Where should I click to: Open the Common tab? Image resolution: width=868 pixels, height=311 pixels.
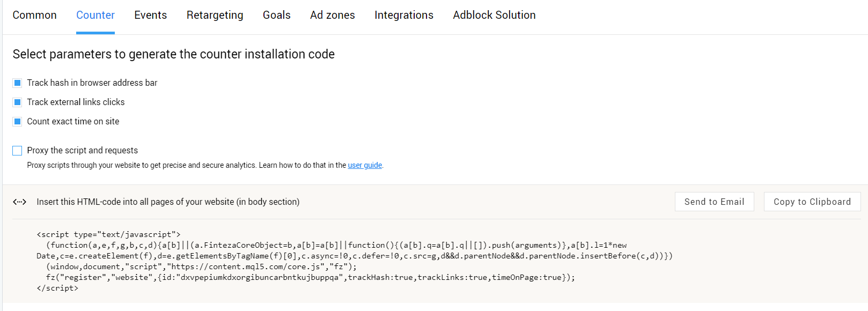tap(34, 15)
